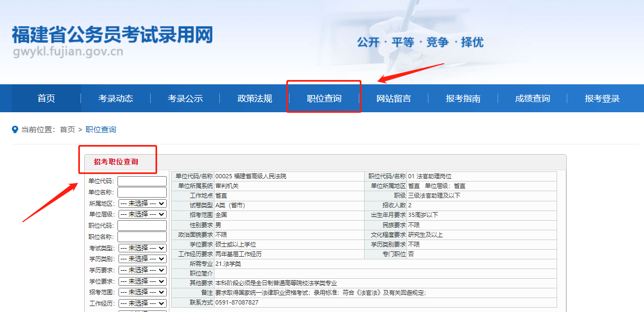644x312 pixels.
Task: Open the 学历类别 dropdown
Action: click(142, 259)
